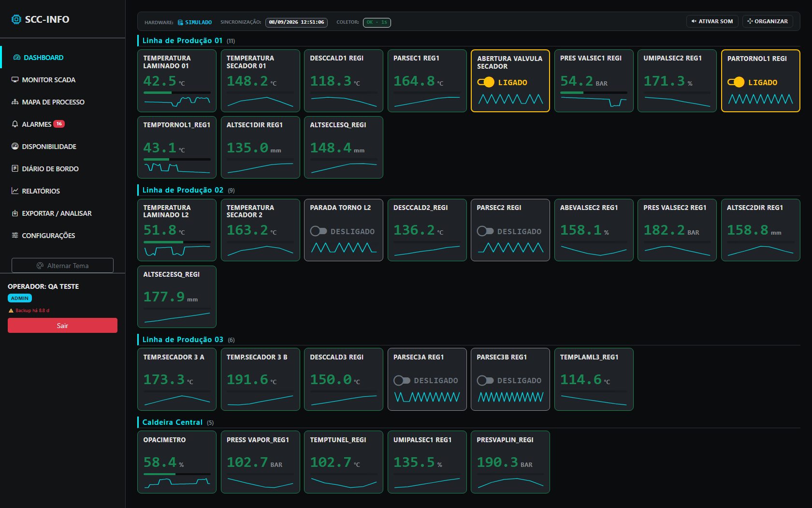The height and width of the screenshot is (508, 812).
Task: Click the Opacimetro progress bar
Action: click(x=177, y=474)
